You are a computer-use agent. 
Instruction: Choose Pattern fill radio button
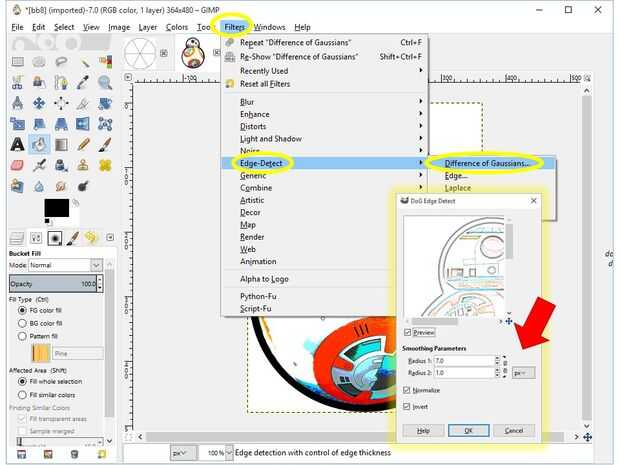pos(23,336)
